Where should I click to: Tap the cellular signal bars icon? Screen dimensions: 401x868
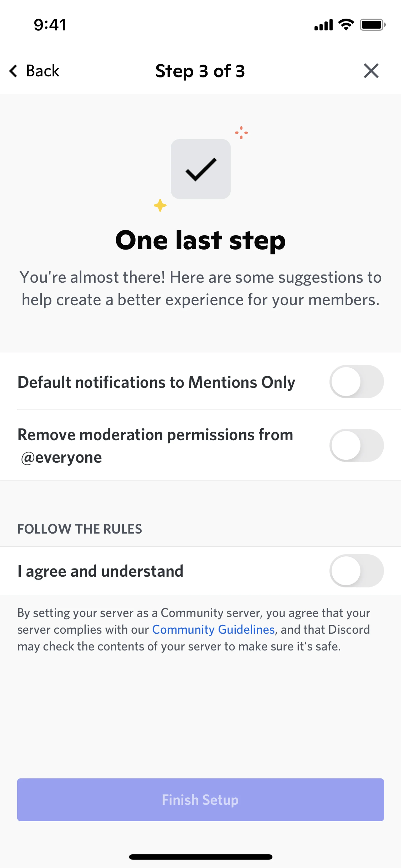coord(324,25)
